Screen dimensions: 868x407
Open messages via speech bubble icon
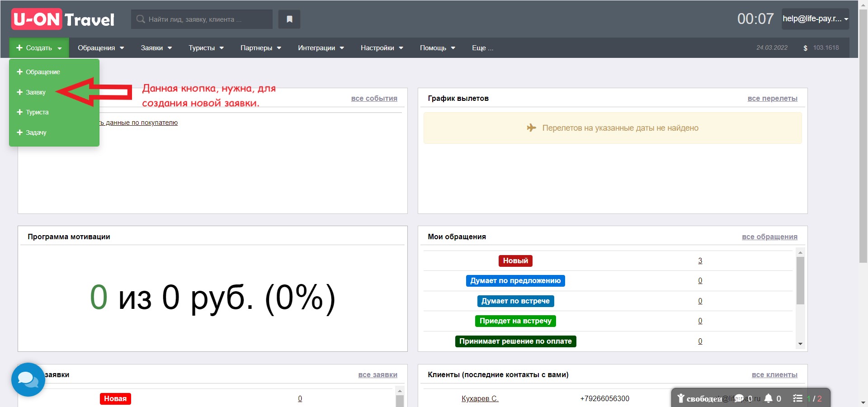739,398
